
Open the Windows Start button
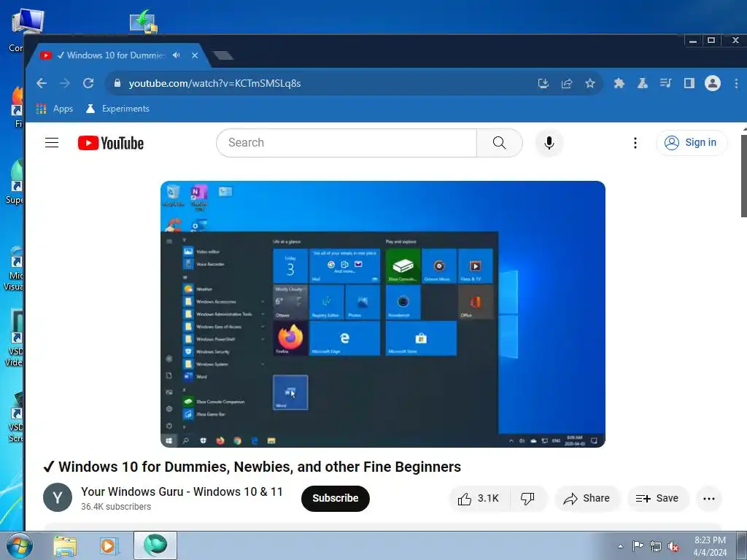[x=19, y=545]
